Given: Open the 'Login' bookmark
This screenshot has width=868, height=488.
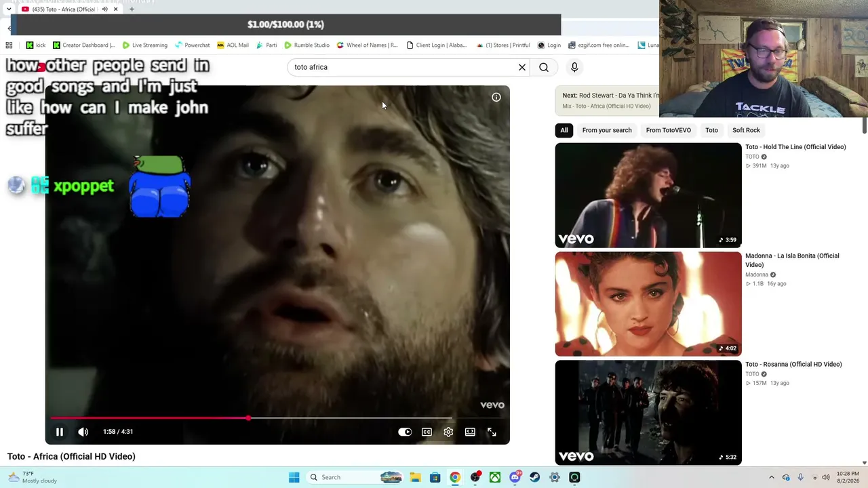Looking at the screenshot, I should [x=549, y=45].
